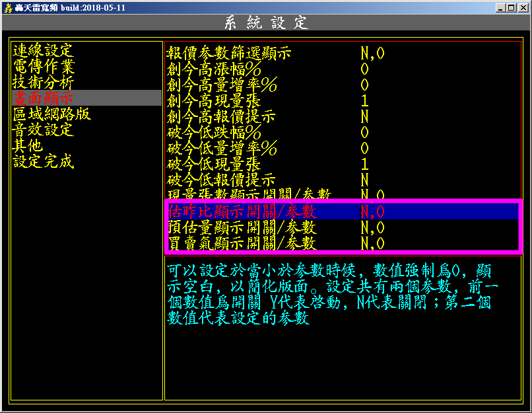
Task: Choose 音效設定 in the left list
Action: click(x=44, y=130)
